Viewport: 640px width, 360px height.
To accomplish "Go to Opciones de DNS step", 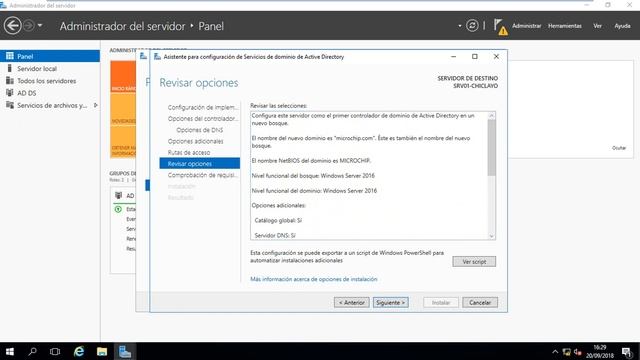I will click(200, 130).
